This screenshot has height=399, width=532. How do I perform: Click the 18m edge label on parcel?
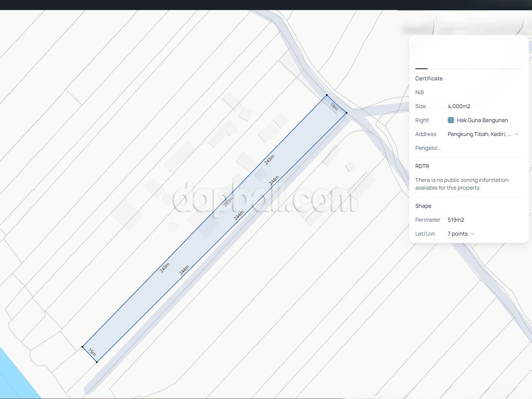334,107
